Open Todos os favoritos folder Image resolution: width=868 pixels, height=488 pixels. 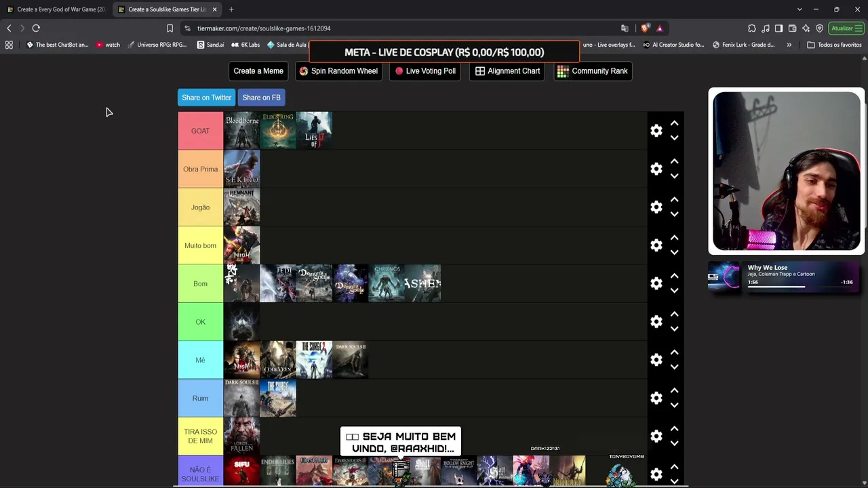coord(834,45)
